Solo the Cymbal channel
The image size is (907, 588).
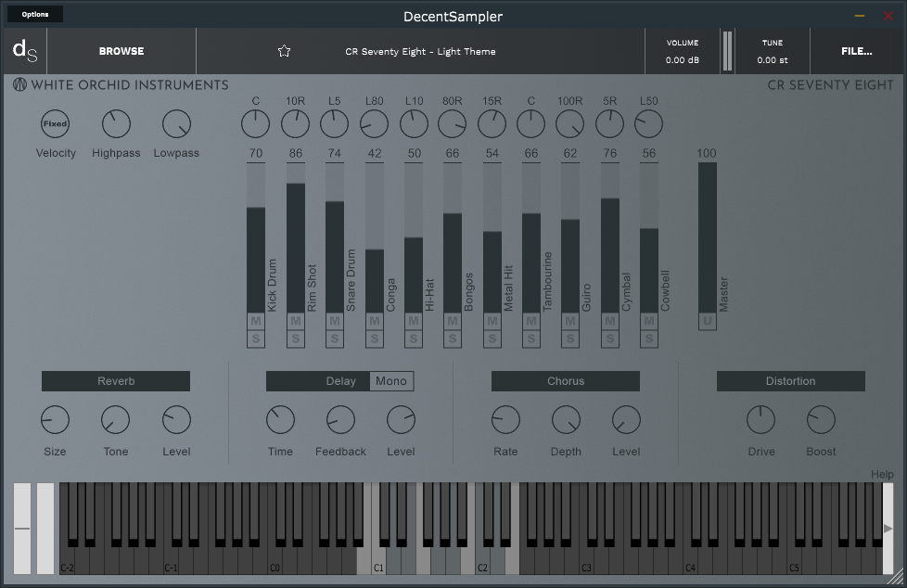tap(609, 339)
